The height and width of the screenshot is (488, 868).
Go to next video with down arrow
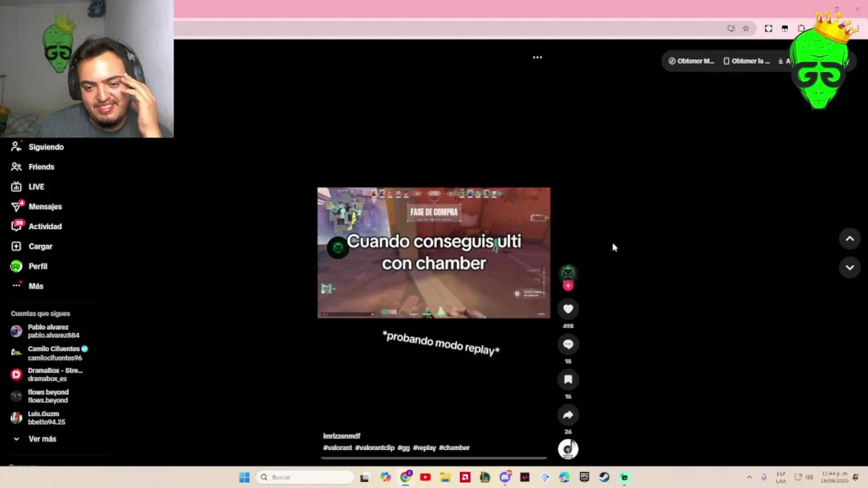coord(850,268)
